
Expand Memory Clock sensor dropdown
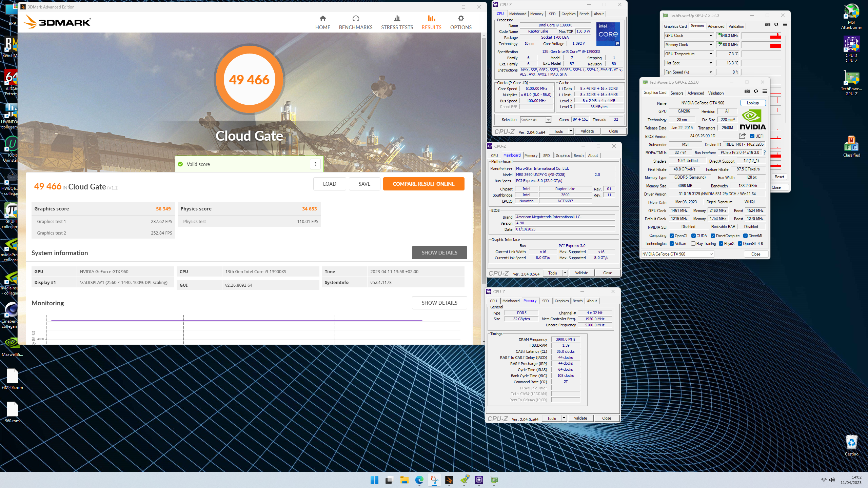tap(711, 45)
